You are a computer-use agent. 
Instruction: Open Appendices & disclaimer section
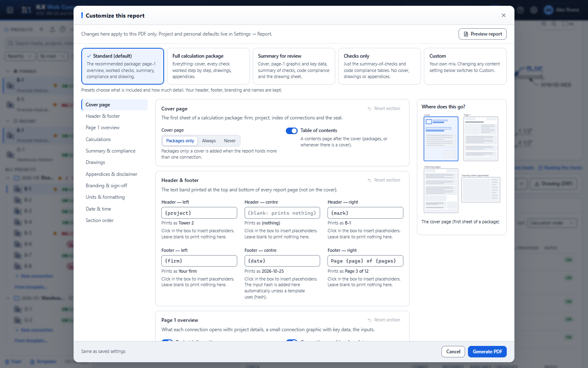point(114,174)
